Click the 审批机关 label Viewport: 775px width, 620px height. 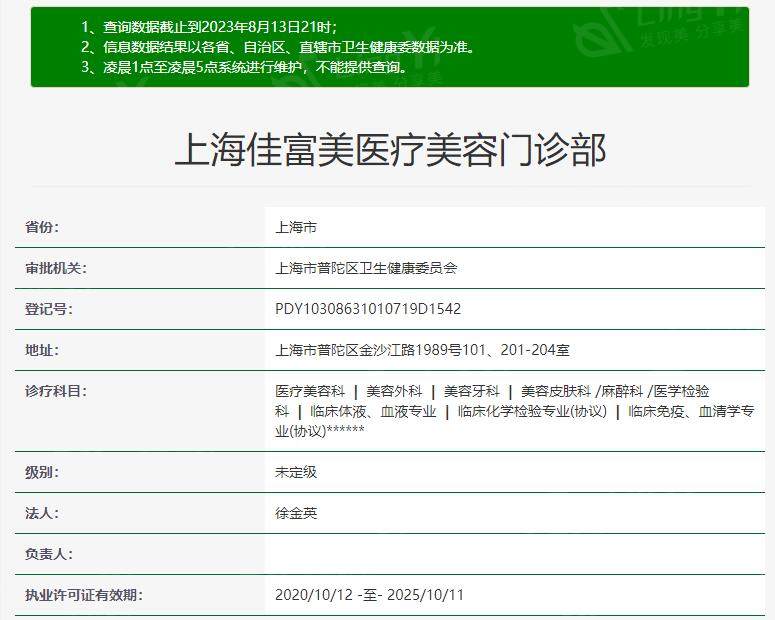[55, 268]
